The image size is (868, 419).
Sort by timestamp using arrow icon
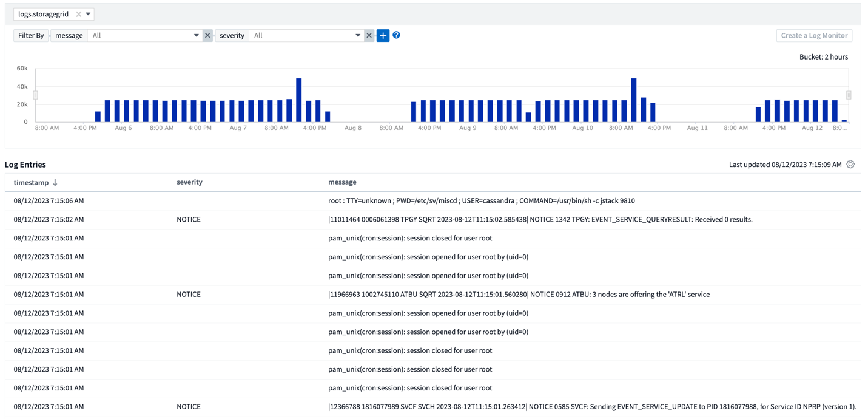point(55,182)
